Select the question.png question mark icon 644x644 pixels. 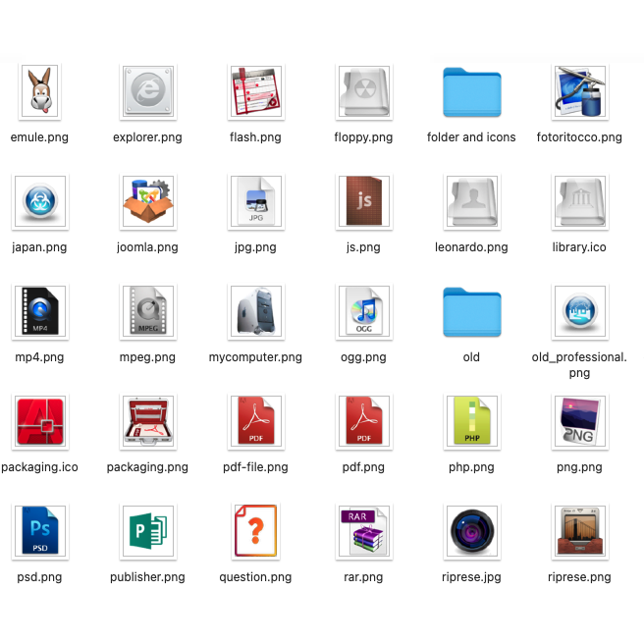click(x=256, y=532)
